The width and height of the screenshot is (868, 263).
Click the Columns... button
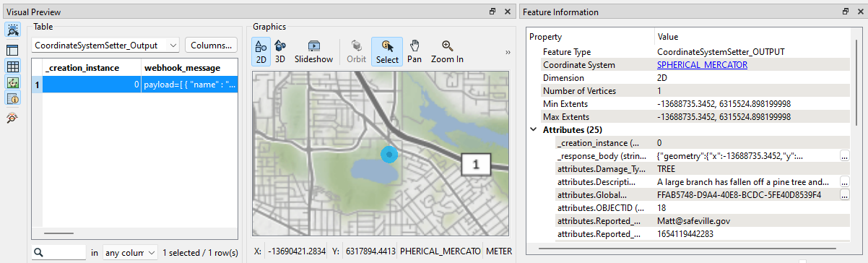(x=212, y=45)
